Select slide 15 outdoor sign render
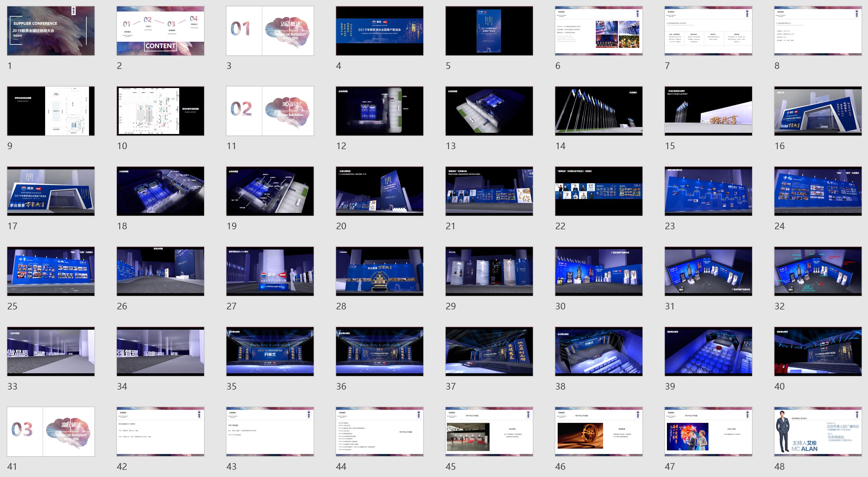The image size is (868, 477). point(708,111)
